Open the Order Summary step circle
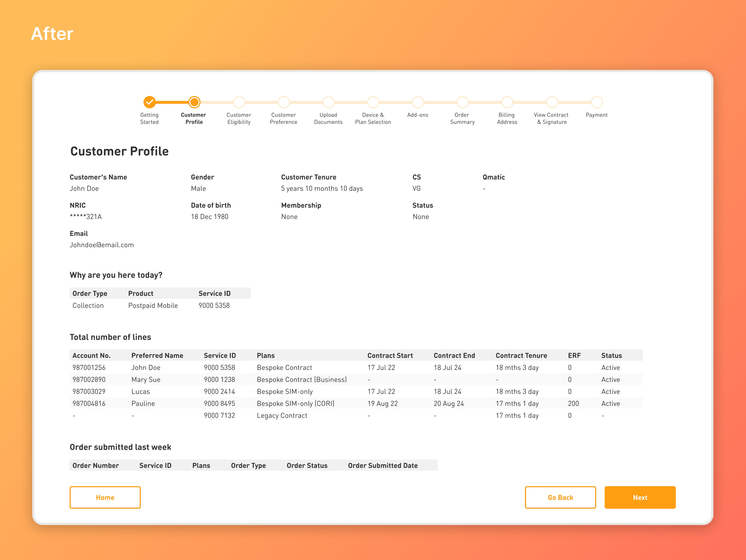 462,102
